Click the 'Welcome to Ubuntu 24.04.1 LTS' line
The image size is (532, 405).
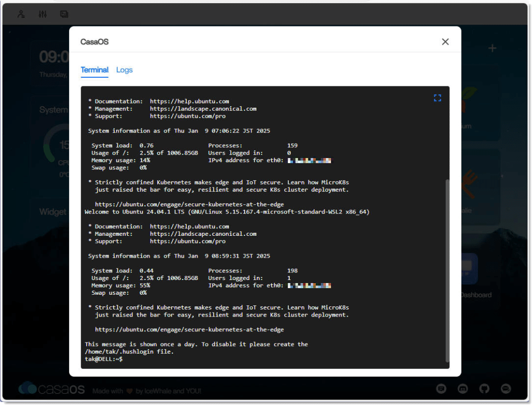click(227, 212)
